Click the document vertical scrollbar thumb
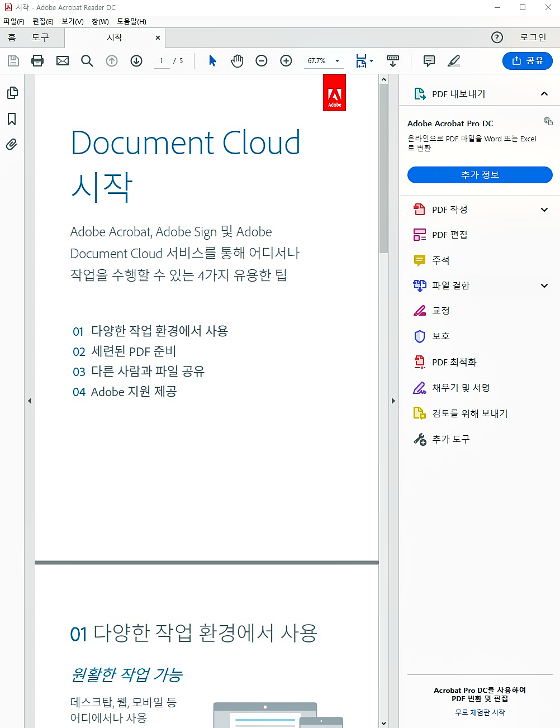The image size is (560, 728). [383, 169]
